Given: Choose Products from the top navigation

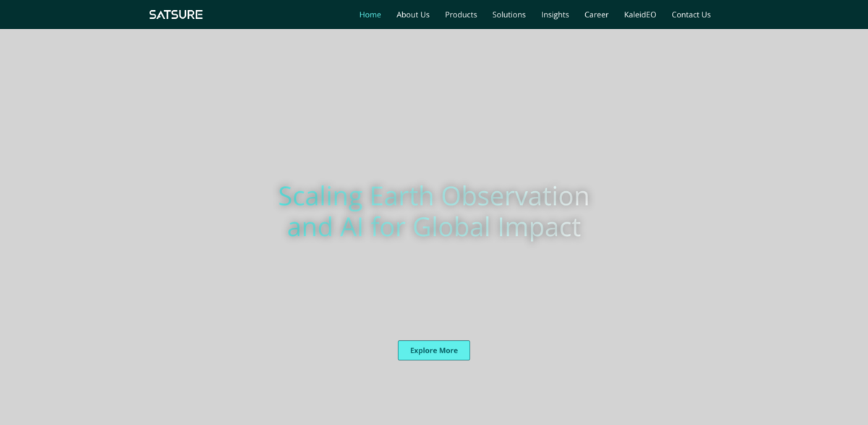Looking at the screenshot, I should 461,14.
